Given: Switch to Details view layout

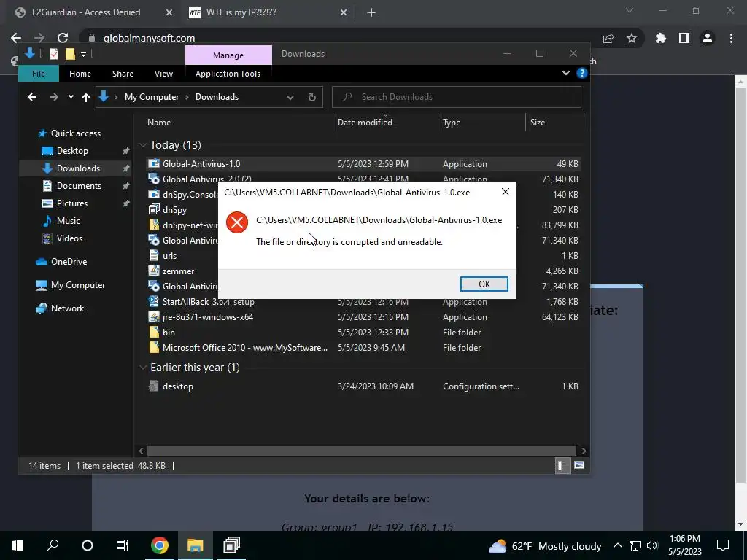Looking at the screenshot, I should (561, 466).
